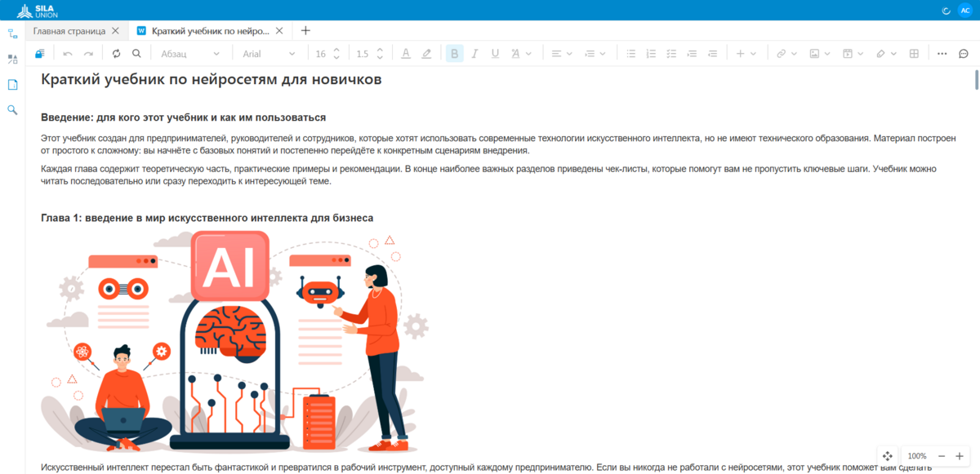Click the line spacing stepper showing 1.5
The image size is (980, 474).
pyautogui.click(x=368, y=54)
